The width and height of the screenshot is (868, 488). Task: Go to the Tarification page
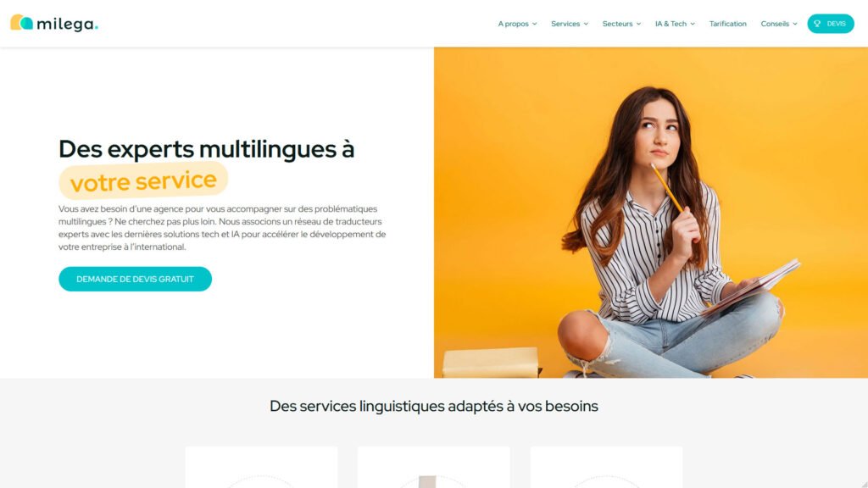pos(728,24)
